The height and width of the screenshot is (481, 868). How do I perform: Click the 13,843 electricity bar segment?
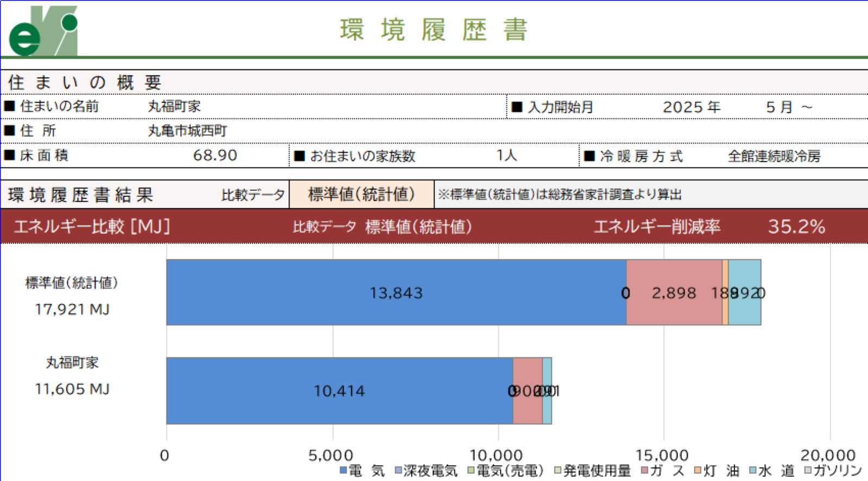click(x=396, y=293)
